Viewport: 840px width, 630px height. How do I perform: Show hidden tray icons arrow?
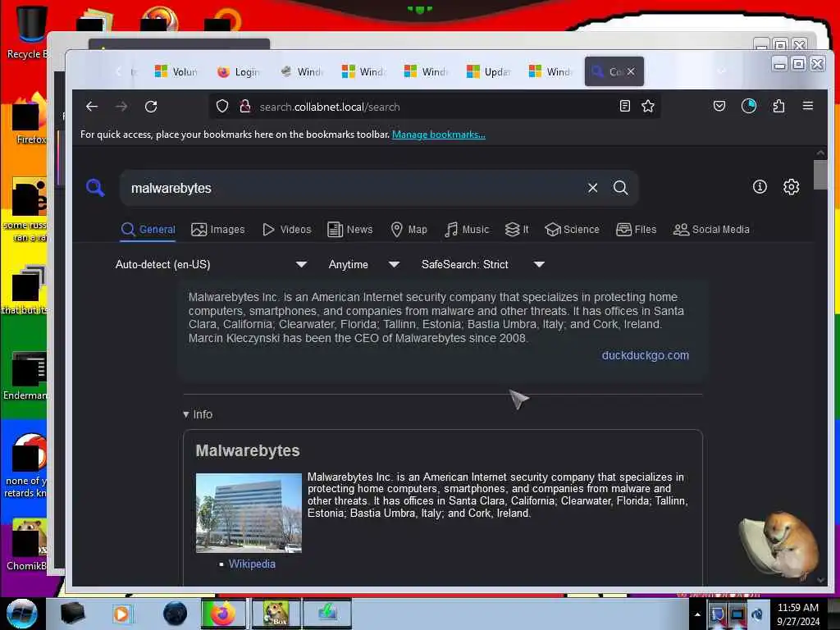point(697,614)
